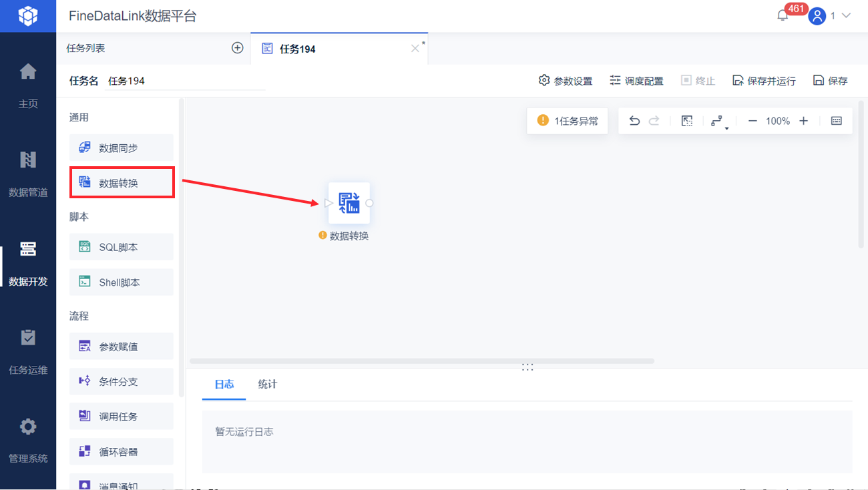The width and height of the screenshot is (868, 490).
Task: Click the 任务名 input field
Action: (x=186, y=81)
